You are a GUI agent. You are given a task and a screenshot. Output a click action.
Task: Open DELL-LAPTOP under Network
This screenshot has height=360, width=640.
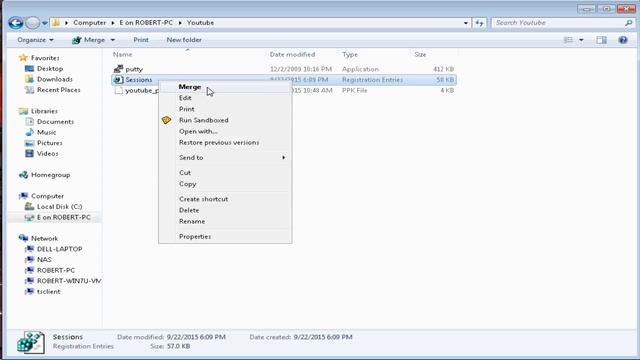(x=60, y=249)
